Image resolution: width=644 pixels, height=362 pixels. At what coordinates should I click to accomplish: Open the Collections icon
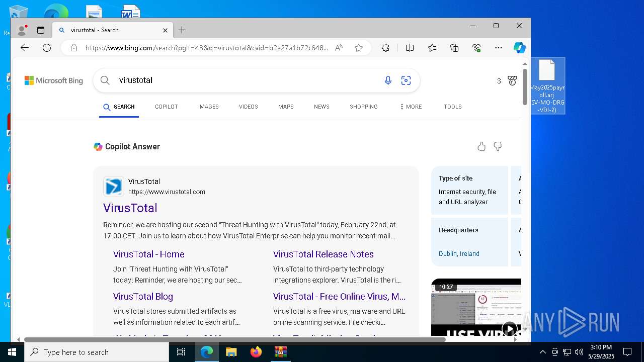click(x=454, y=48)
